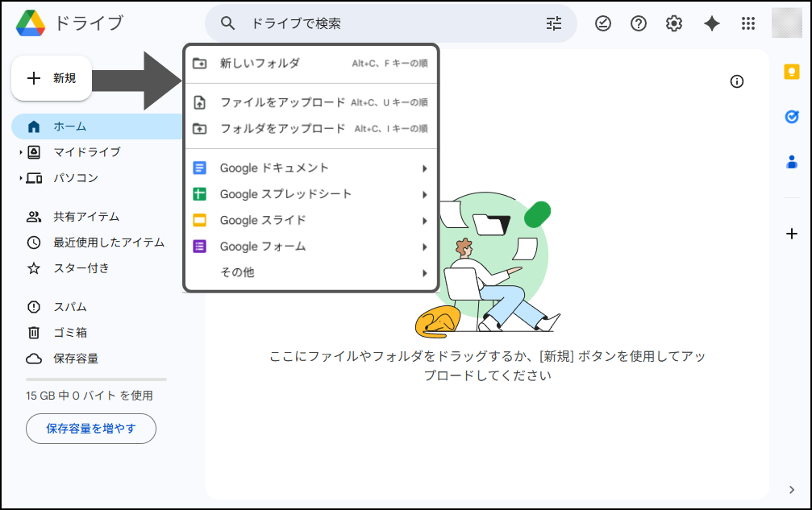Collapse the side panel chevron
The image size is (812, 510).
pyautogui.click(x=791, y=490)
